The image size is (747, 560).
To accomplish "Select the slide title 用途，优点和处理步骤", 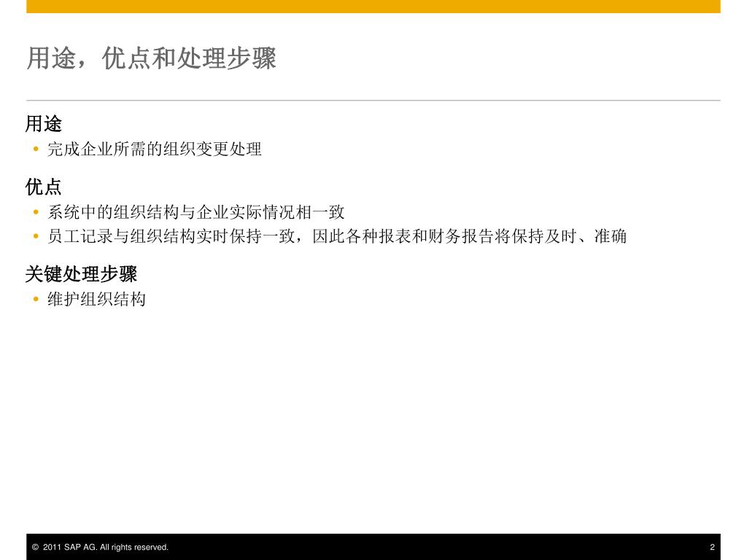I will tap(152, 58).
